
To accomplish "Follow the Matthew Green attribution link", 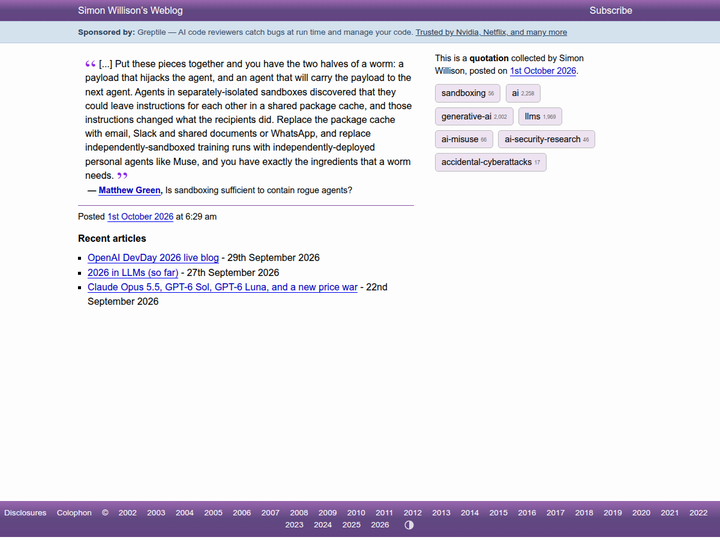I will 129,190.
